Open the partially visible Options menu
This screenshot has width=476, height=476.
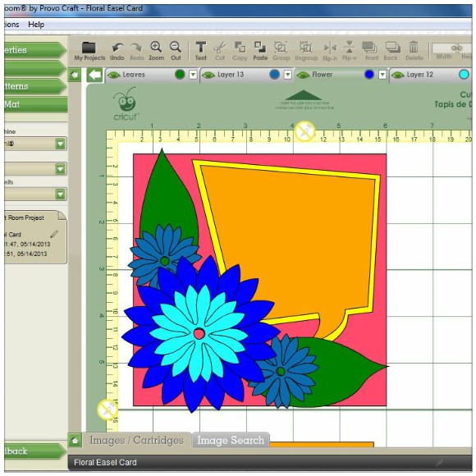pos(11,25)
